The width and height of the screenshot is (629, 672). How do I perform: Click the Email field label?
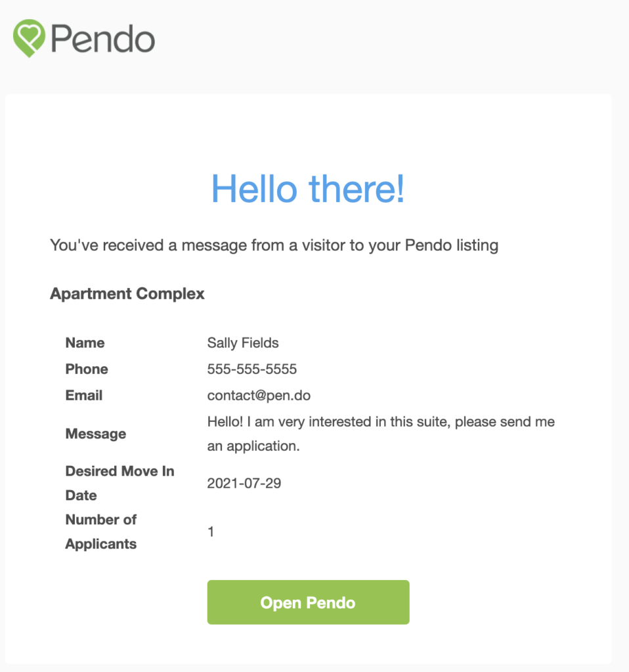pyautogui.click(x=84, y=395)
